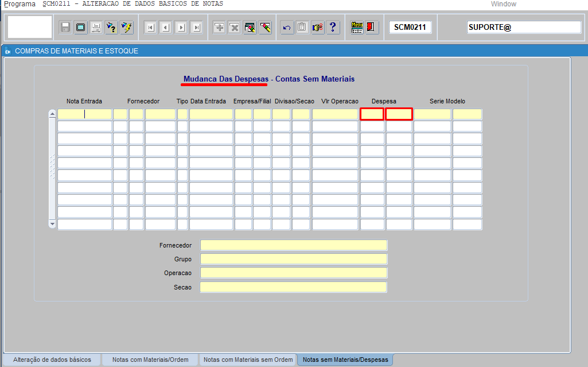Click the blank logo box in the toolbar

(30, 27)
